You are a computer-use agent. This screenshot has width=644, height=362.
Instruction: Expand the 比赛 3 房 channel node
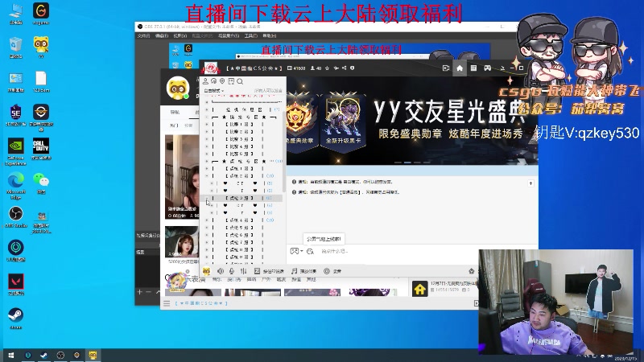(x=207, y=139)
